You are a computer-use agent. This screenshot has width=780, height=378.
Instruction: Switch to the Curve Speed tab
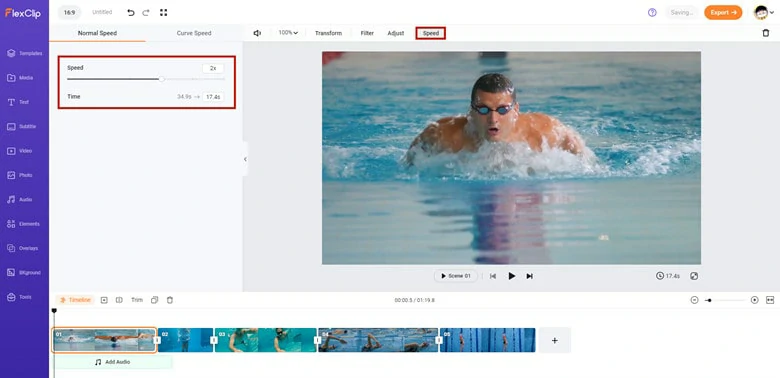coord(194,33)
